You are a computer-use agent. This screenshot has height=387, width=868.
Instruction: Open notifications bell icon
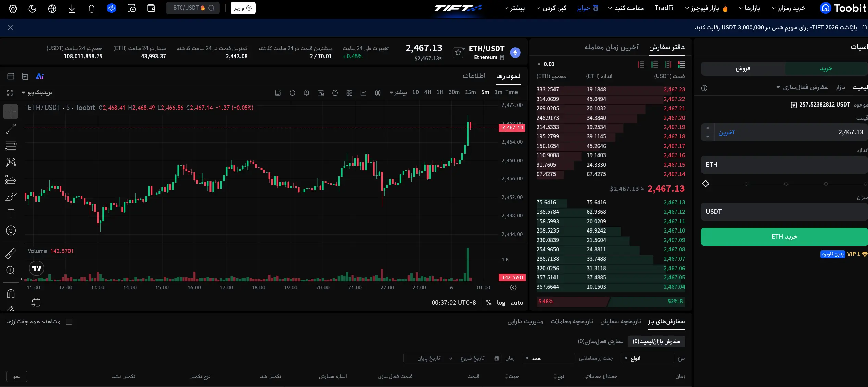[x=91, y=8]
